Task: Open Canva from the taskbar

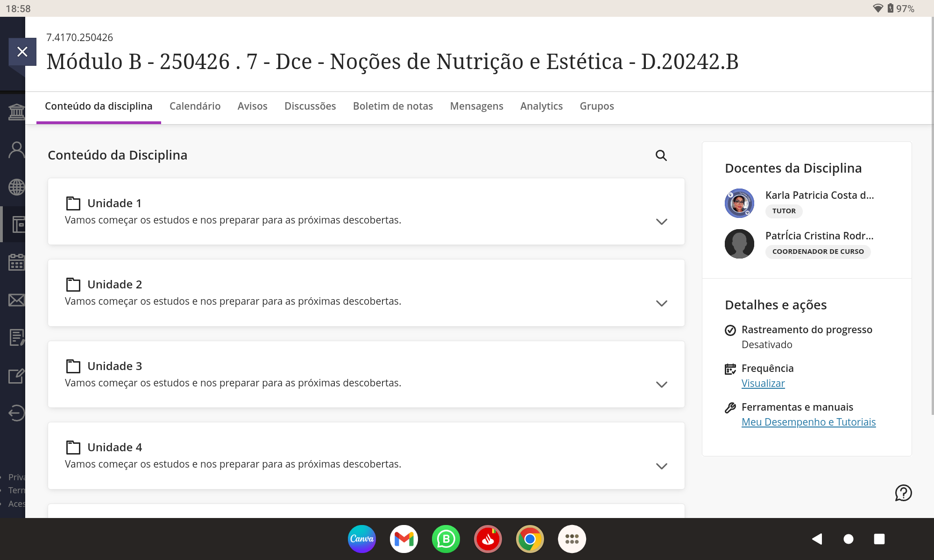Action: [x=362, y=539]
